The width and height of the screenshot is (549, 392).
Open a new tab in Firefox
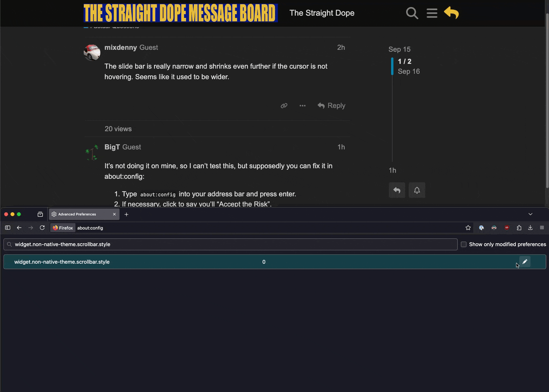pyautogui.click(x=127, y=215)
